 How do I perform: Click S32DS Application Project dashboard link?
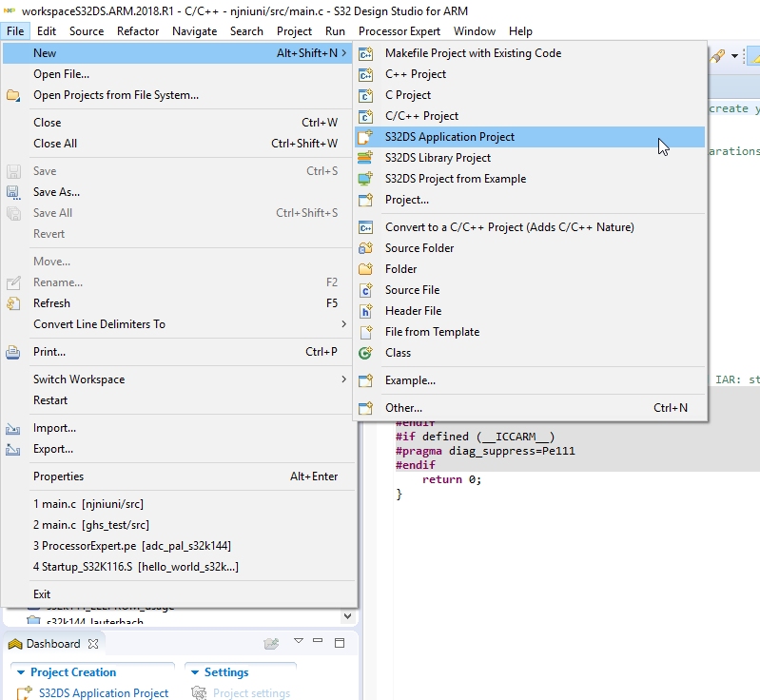(104, 693)
